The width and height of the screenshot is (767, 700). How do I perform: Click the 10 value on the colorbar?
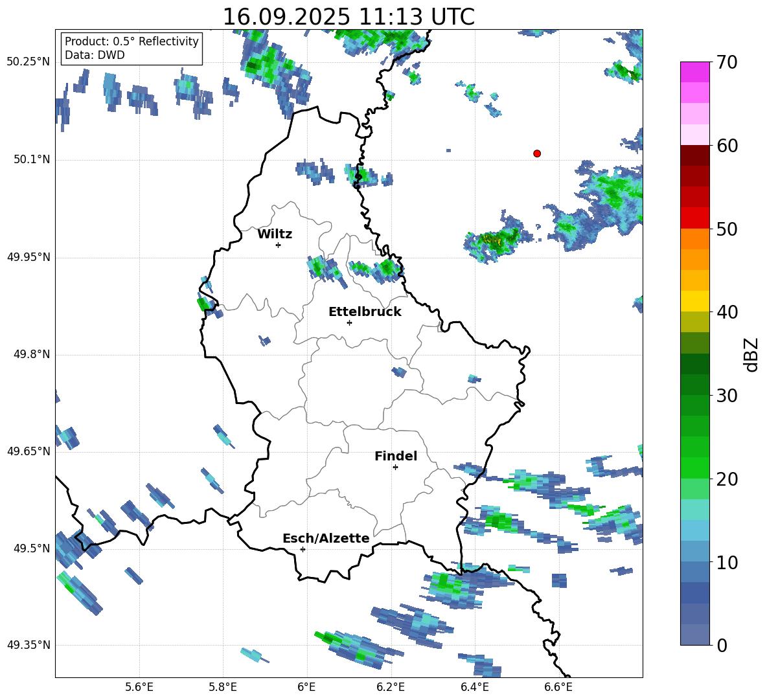click(727, 562)
